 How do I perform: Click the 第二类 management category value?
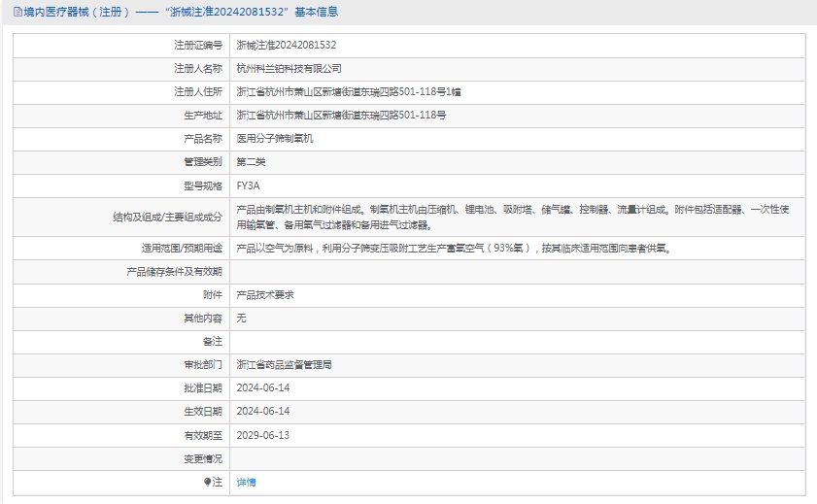tap(252, 162)
